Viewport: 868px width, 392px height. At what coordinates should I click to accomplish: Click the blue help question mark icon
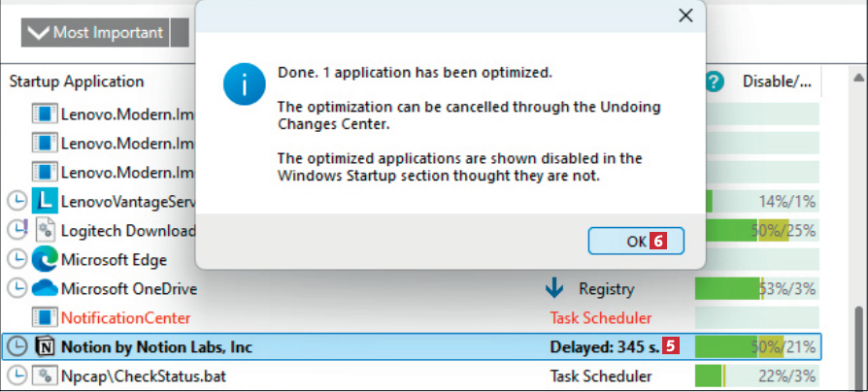click(716, 82)
